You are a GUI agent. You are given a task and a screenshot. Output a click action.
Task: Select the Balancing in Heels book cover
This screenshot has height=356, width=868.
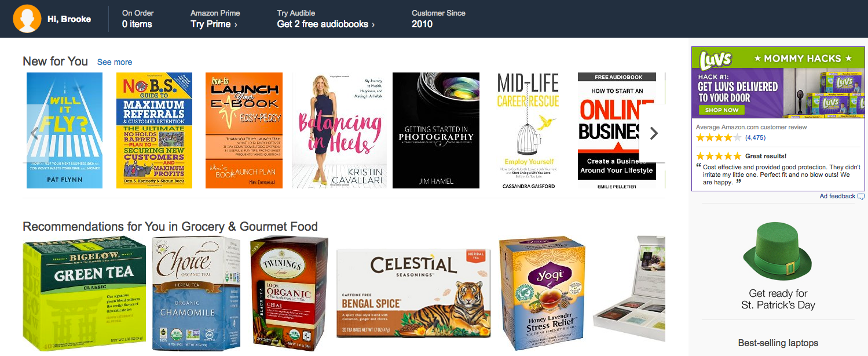click(339, 130)
